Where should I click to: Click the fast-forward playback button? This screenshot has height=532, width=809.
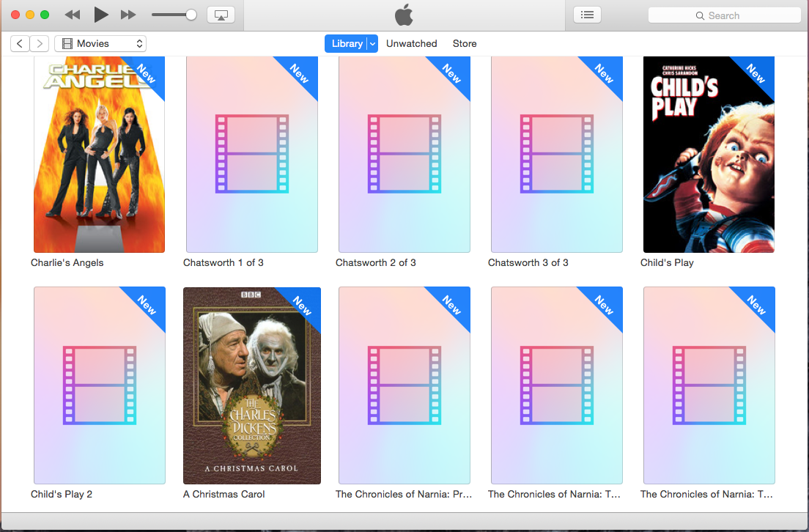click(x=128, y=15)
